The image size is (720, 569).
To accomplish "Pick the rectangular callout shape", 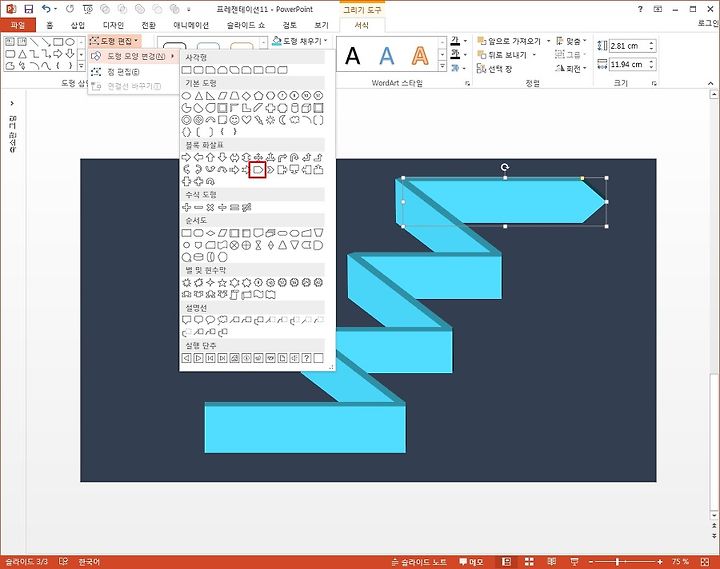I will (x=186, y=320).
